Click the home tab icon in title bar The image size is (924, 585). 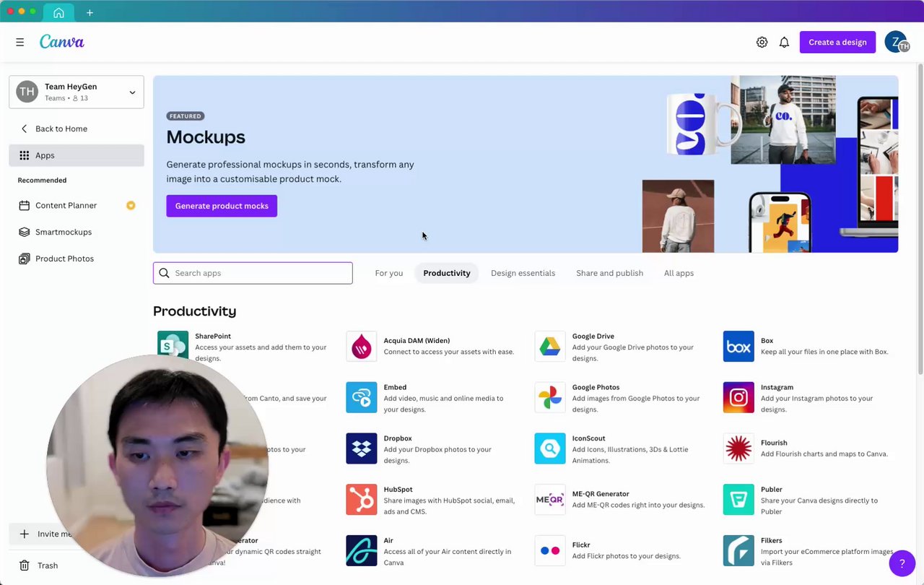coord(58,12)
